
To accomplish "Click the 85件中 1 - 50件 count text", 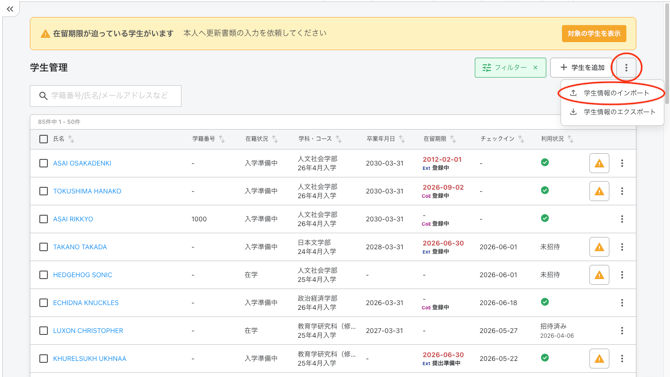I will point(59,122).
